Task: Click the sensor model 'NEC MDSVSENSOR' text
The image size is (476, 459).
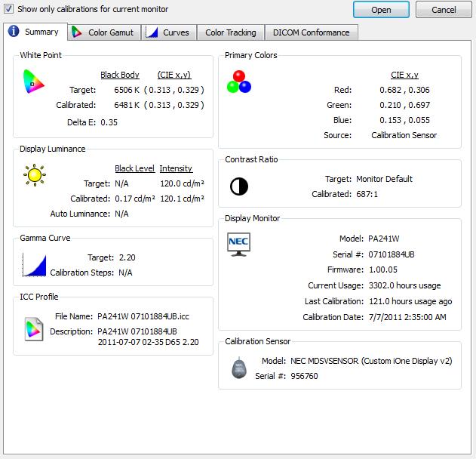Action: click(324, 361)
